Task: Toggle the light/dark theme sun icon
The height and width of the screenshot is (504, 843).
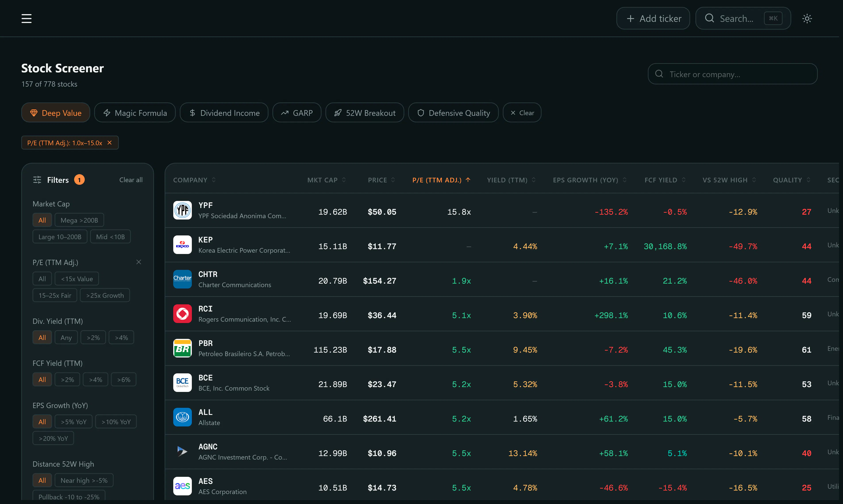Action: (x=807, y=19)
